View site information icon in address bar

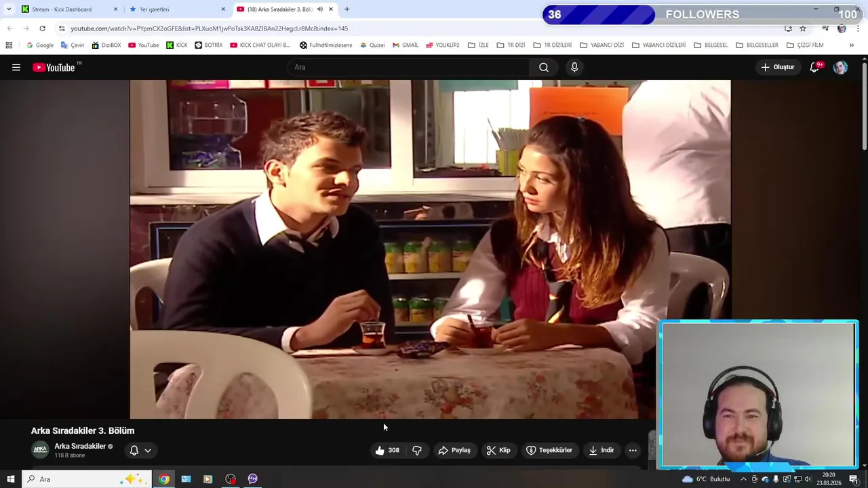click(x=62, y=28)
